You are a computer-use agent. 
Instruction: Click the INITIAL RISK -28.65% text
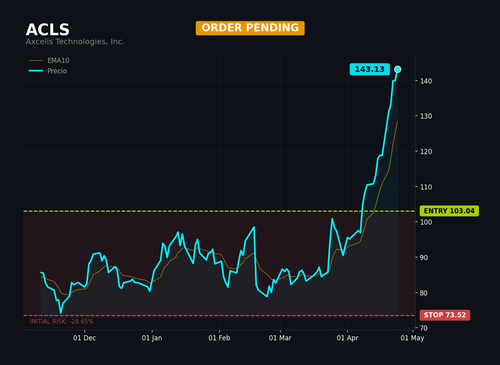click(61, 322)
